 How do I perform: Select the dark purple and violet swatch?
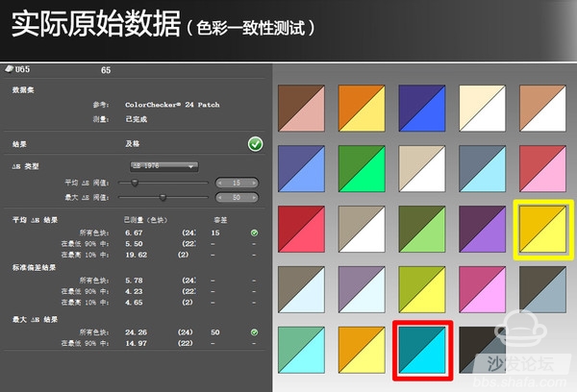(x=483, y=229)
